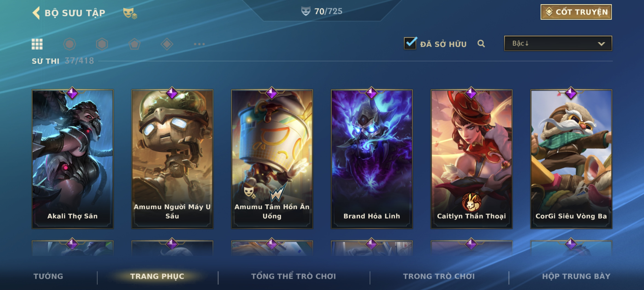Filter by the diamond rarity gem icon
Screen dimensions: 644x290
pos(167,44)
